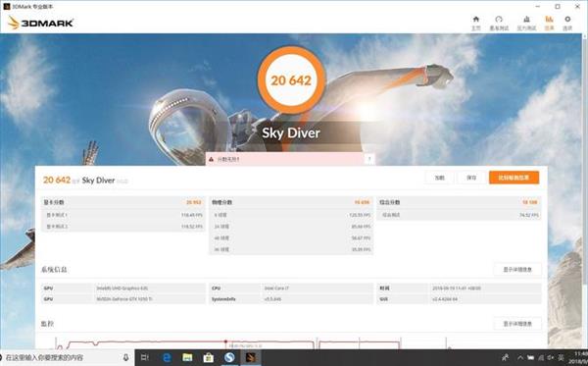Viewport: 588px width, 366px height.
Task: Open the question mark help button on banner
Action: (x=369, y=159)
